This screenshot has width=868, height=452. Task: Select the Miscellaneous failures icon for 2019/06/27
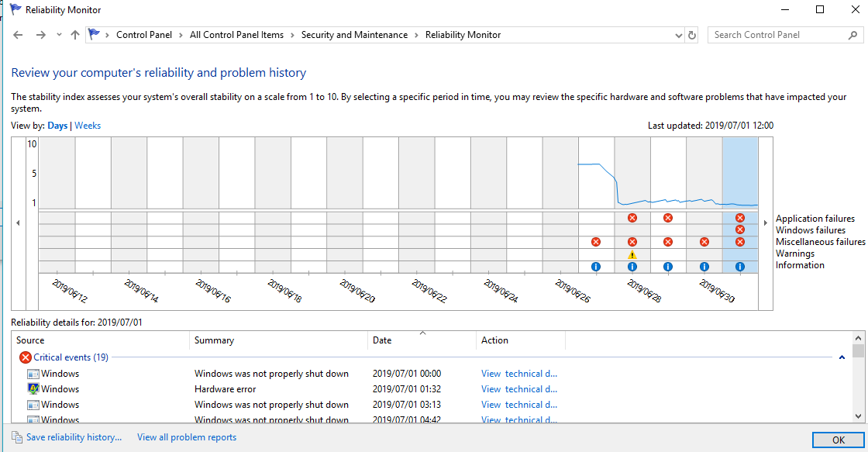(596, 242)
